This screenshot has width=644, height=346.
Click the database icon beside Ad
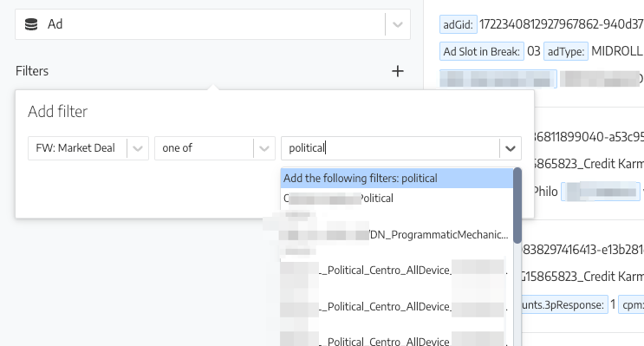tap(31, 24)
